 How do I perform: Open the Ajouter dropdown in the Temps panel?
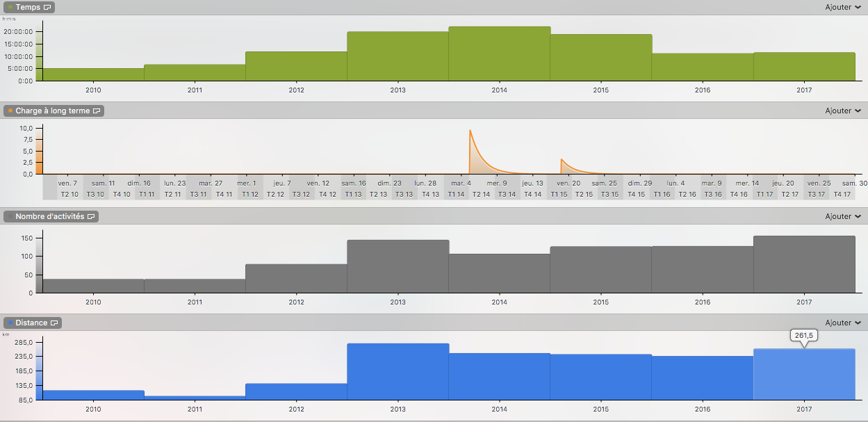(842, 8)
